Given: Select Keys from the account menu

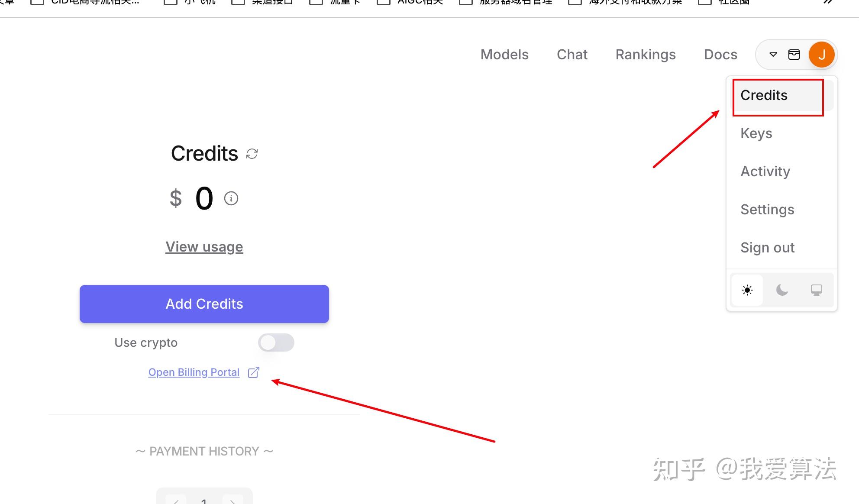Looking at the screenshot, I should 756,133.
